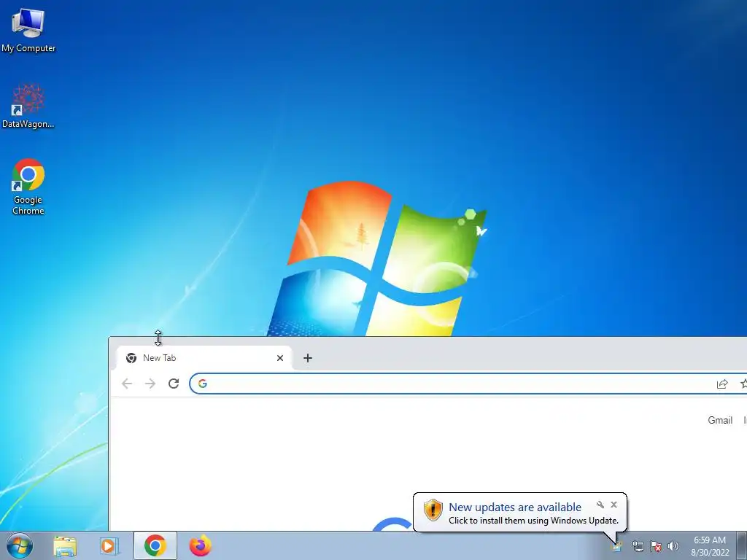The image size is (747, 560).
Task: Reload the page in Chrome
Action: point(174,384)
